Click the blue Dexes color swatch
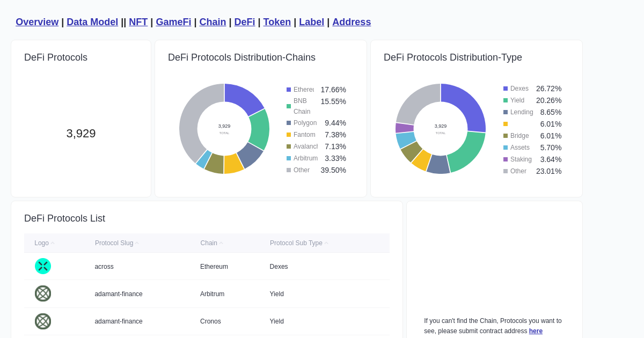Screen dimensions: 644x338 click(504, 88)
